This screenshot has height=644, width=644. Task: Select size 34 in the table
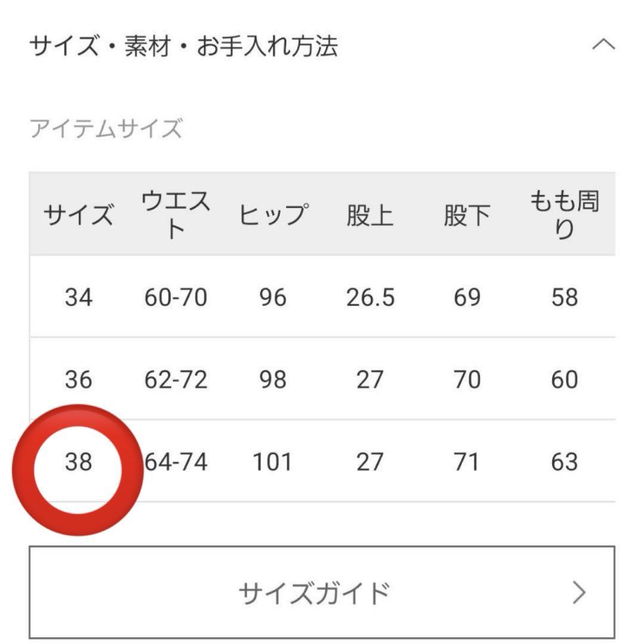(79, 297)
